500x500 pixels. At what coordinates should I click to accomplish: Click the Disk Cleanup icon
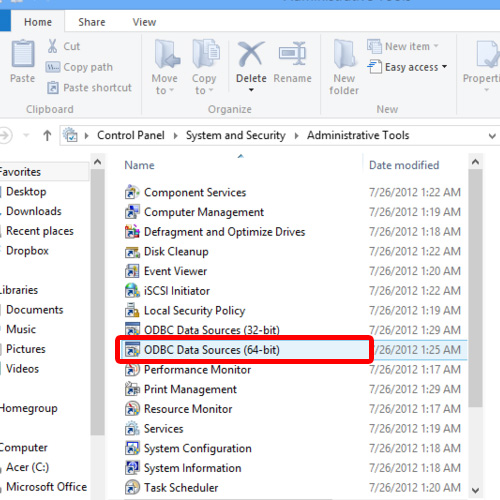pos(132,252)
